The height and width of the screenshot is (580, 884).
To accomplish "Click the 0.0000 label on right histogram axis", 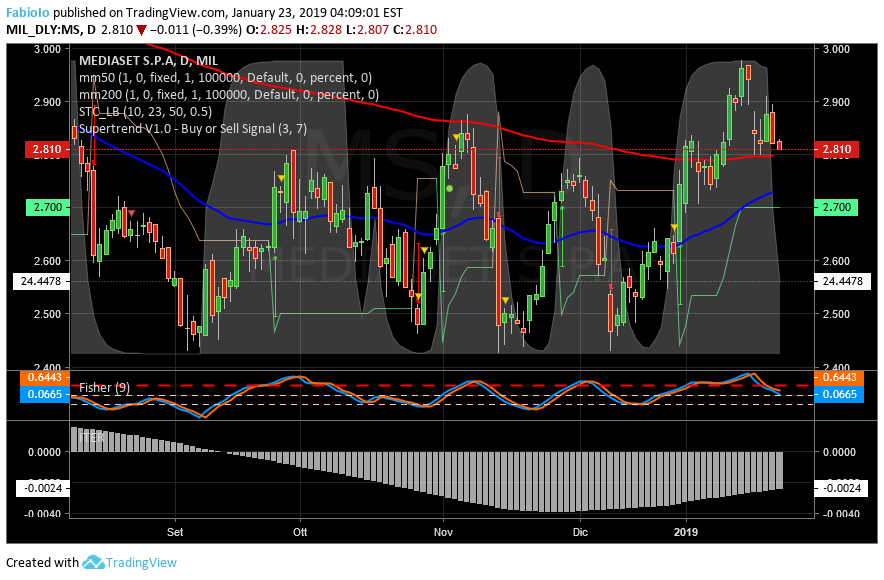I will coord(839,452).
